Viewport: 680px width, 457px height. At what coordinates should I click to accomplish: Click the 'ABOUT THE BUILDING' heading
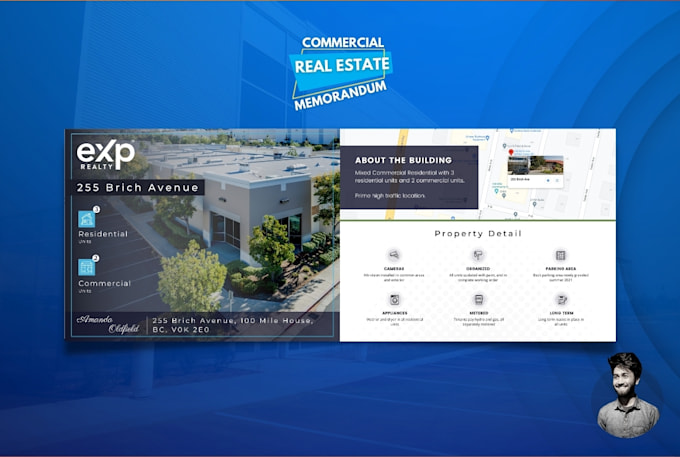[x=403, y=160]
